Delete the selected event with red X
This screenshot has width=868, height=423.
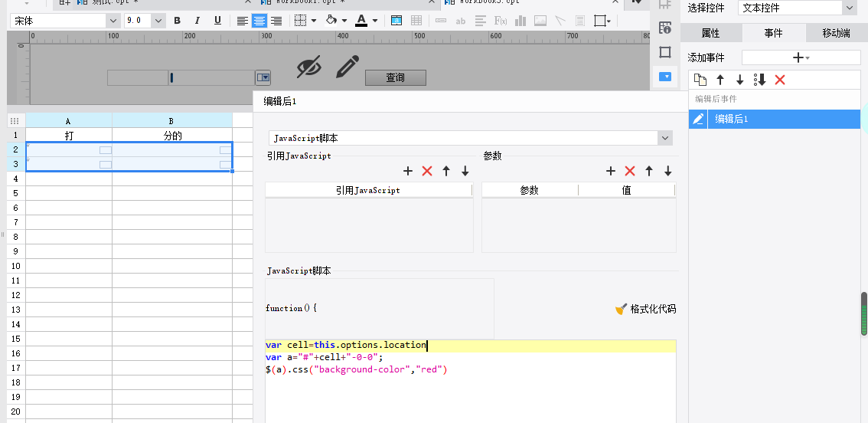pos(780,80)
